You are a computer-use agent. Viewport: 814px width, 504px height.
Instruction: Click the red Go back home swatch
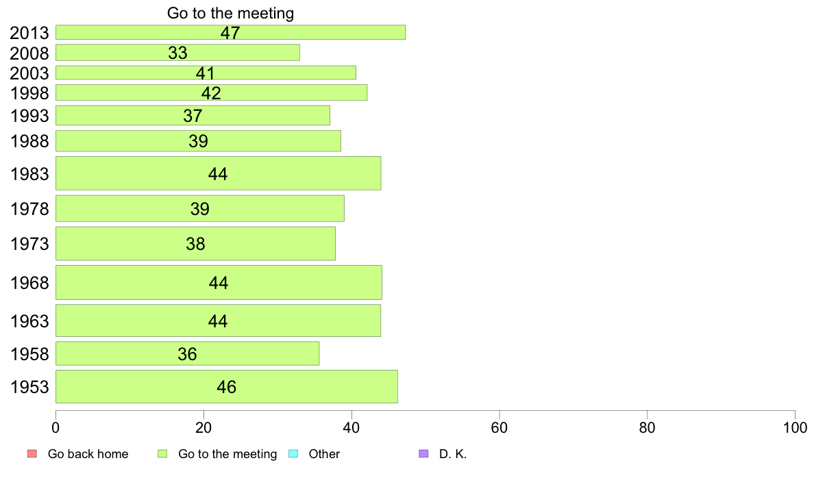click(x=32, y=453)
